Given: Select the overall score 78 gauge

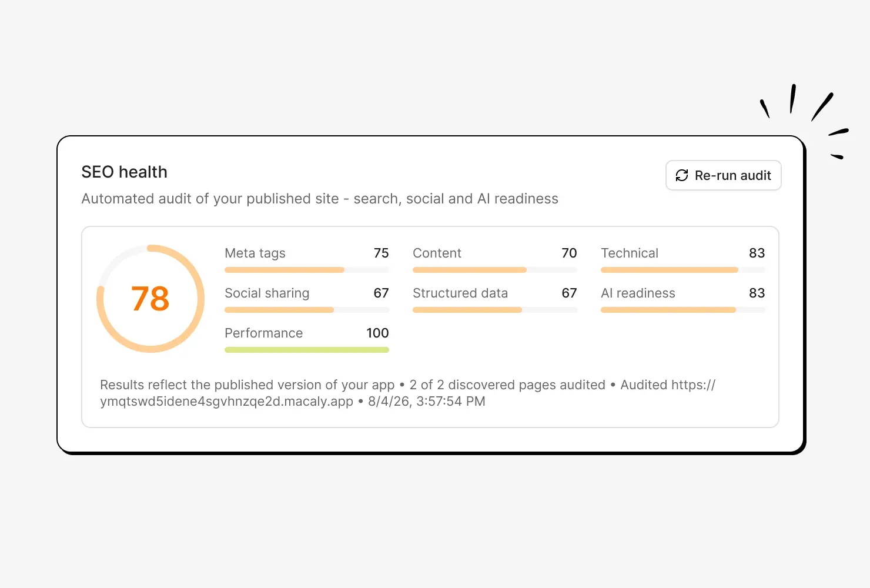Looking at the screenshot, I should [x=150, y=299].
